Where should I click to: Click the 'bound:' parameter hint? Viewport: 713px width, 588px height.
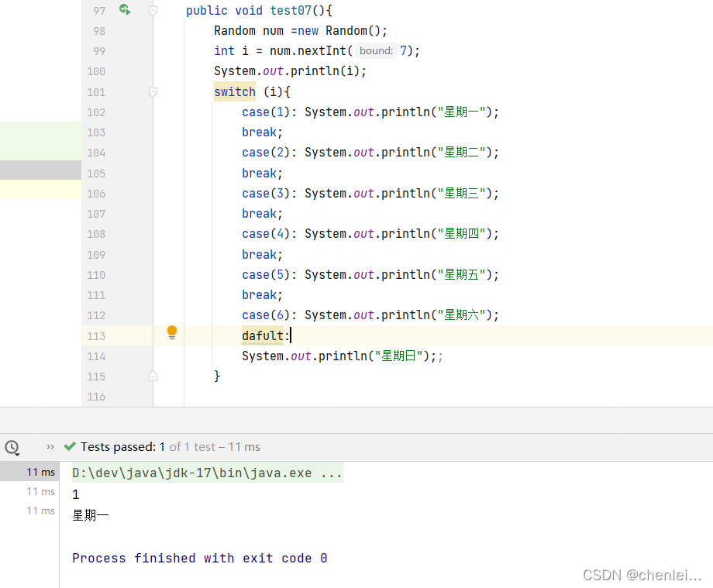click(x=376, y=50)
